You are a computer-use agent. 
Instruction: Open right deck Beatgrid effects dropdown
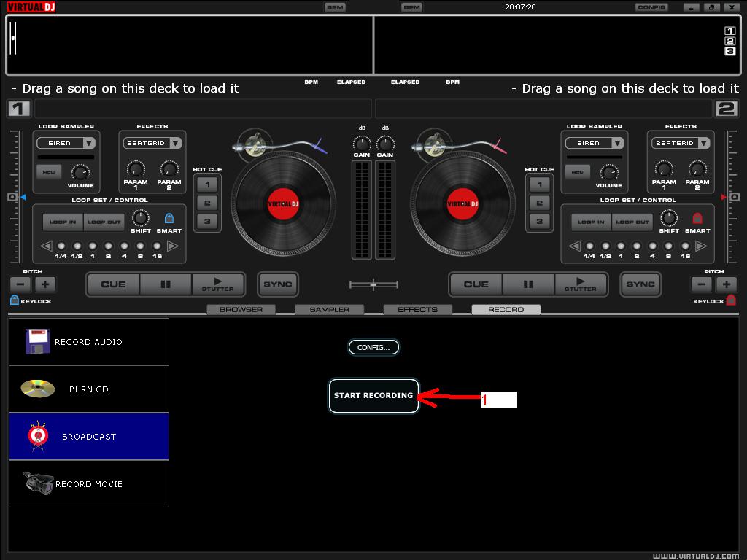(704, 143)
